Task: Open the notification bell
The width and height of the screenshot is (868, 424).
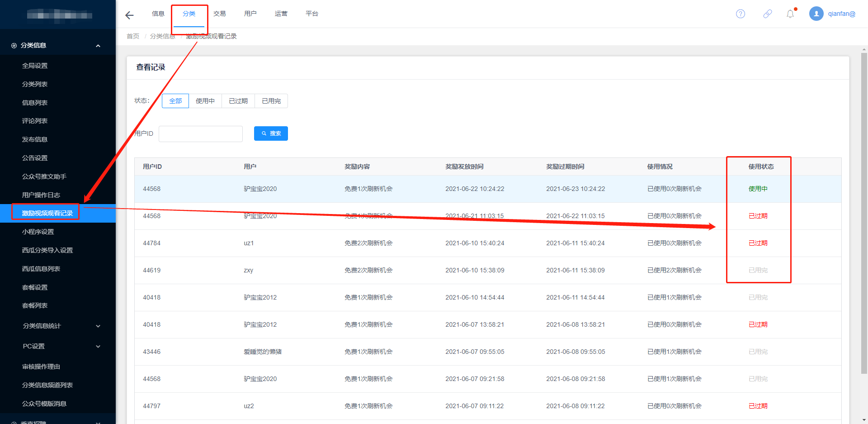Action: click(x=790, y=14)
